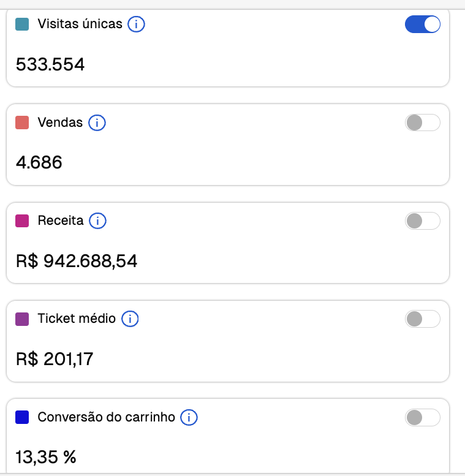Click the R$ 942.688,54 revenue value
This screenshot has width=465, height=476.
pyautogui.click(x=77, y=261)
